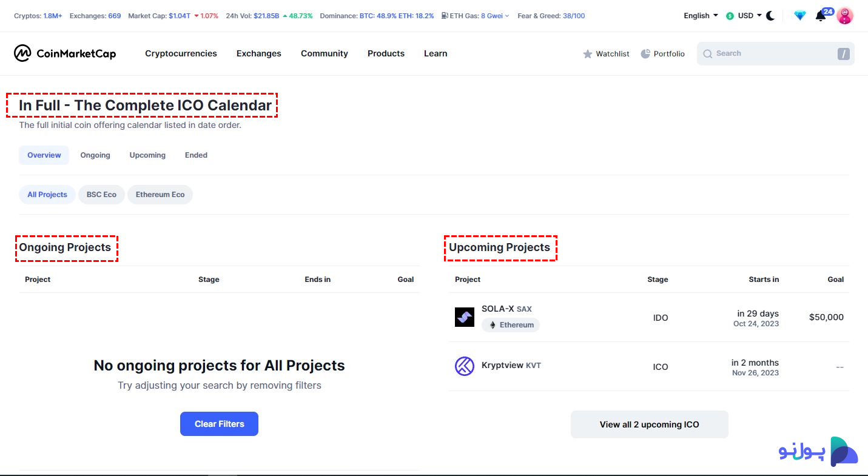
Task: Click the ETH Gas pump icon
Action: (x=445, y=16)
